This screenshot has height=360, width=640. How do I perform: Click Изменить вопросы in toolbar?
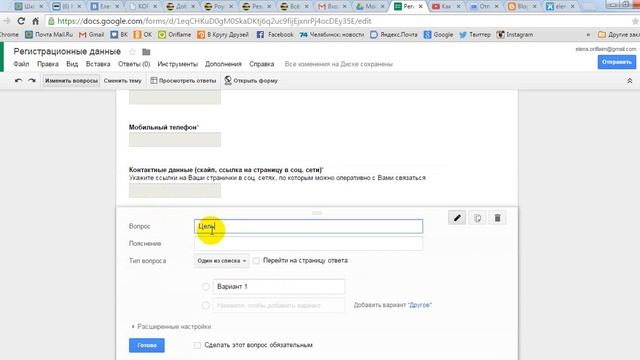[71, 81]
